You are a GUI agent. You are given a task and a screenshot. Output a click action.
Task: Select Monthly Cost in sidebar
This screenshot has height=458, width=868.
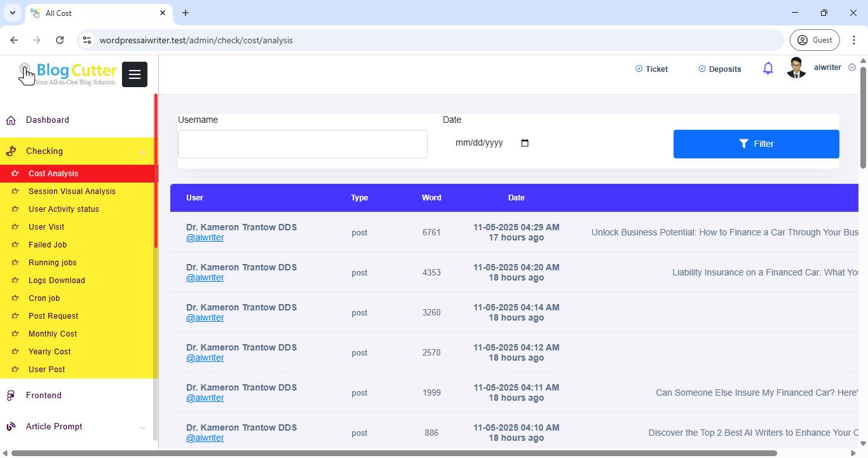53,334
